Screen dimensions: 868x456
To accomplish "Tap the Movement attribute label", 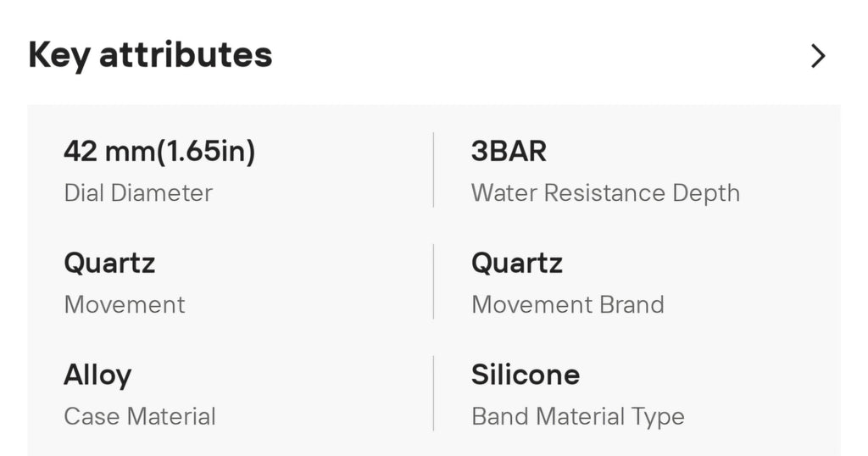I will tap(125, 305).
